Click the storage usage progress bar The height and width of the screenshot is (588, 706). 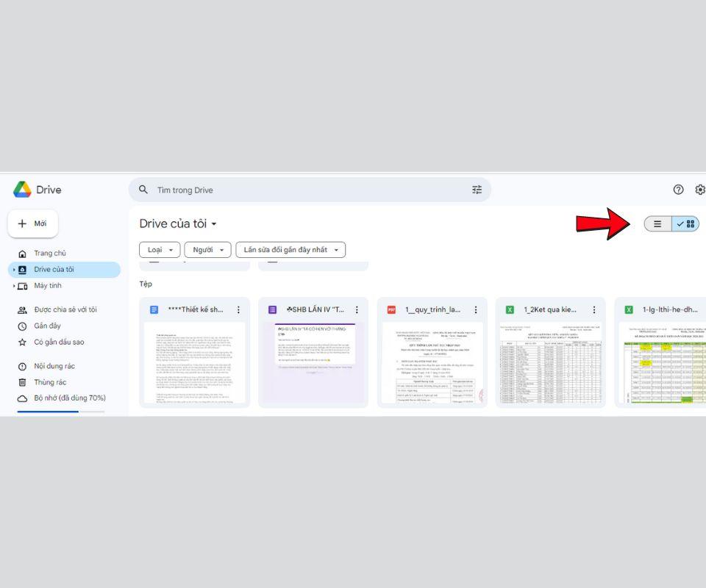(x=60, y=412)
